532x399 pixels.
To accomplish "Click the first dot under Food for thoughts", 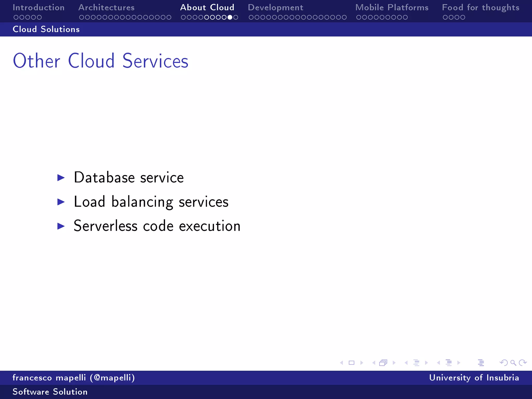I will tap(445, 17).
